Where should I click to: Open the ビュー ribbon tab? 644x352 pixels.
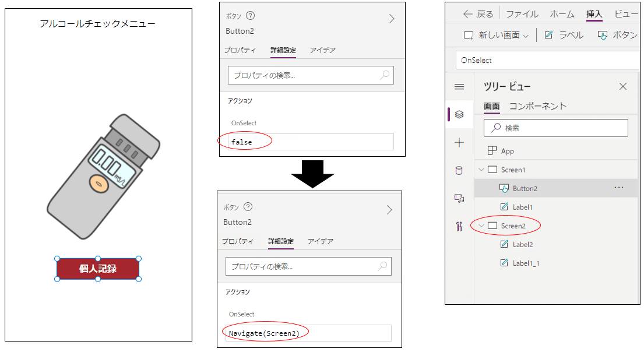(627, 14)
